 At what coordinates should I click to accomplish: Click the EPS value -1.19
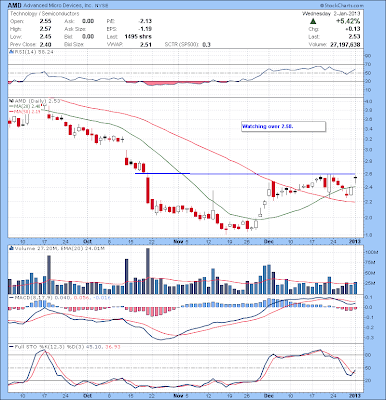[145, 29]
